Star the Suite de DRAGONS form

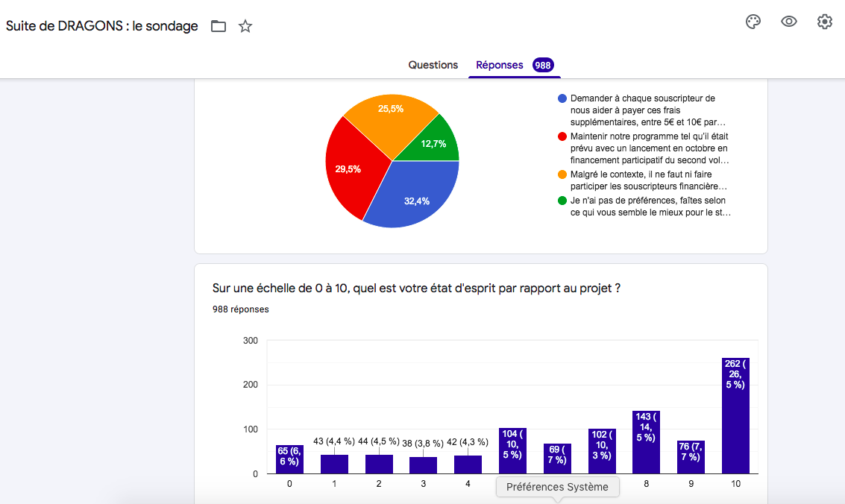[245, 27]
